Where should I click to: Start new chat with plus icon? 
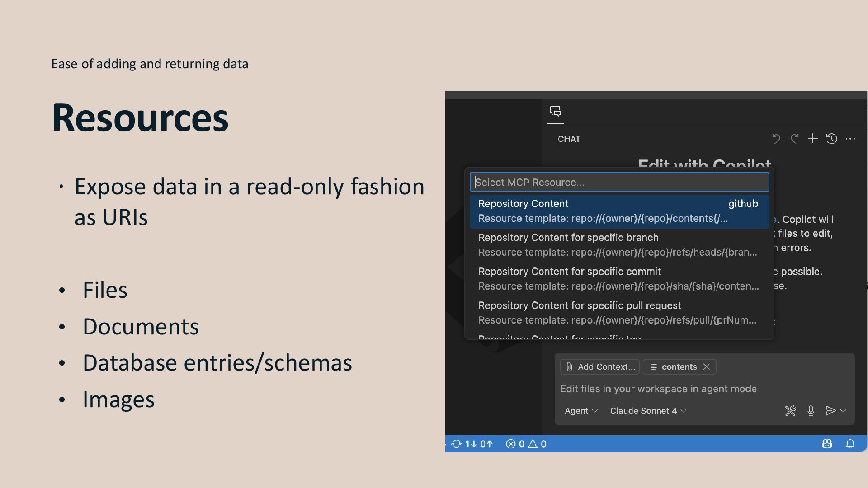[813, 139]
